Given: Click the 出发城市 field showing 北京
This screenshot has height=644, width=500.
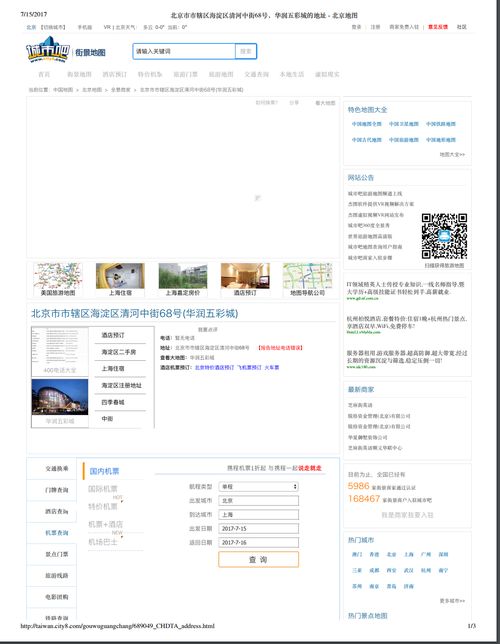Looking at the screenshot, I should tap(258, 501).
